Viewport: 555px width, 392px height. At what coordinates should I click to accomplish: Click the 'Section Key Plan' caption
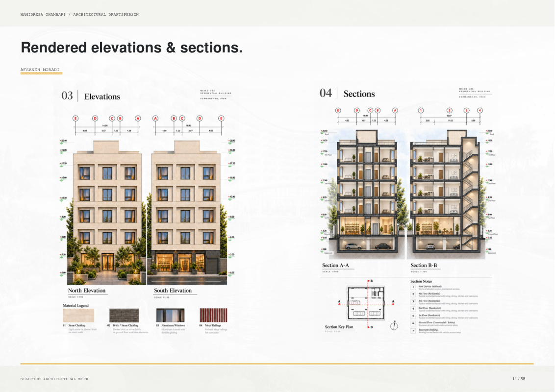(x=339, y=327)
